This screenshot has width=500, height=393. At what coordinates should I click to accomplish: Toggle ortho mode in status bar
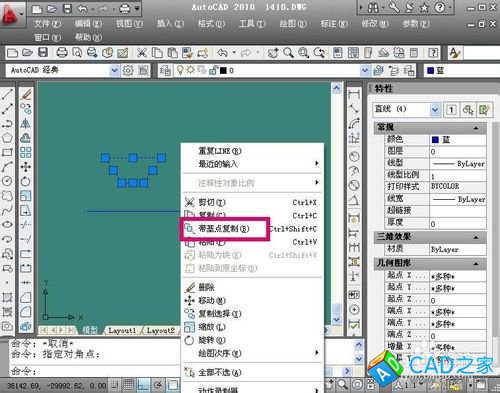[x=143, y=385]
